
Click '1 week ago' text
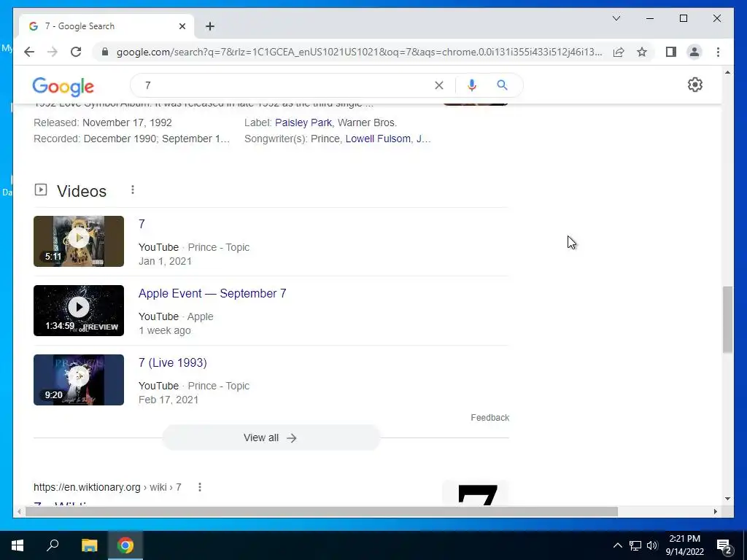(x=165, y=330)
